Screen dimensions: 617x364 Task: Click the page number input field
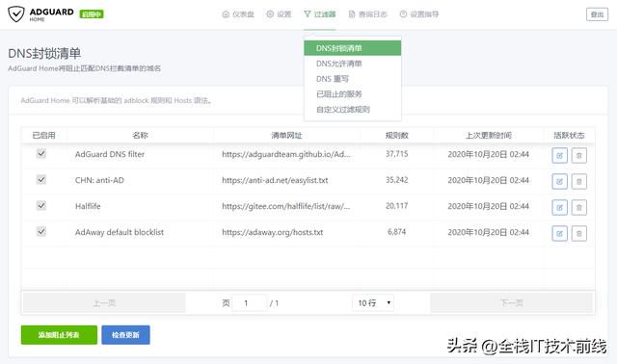[x=250, y=302]
